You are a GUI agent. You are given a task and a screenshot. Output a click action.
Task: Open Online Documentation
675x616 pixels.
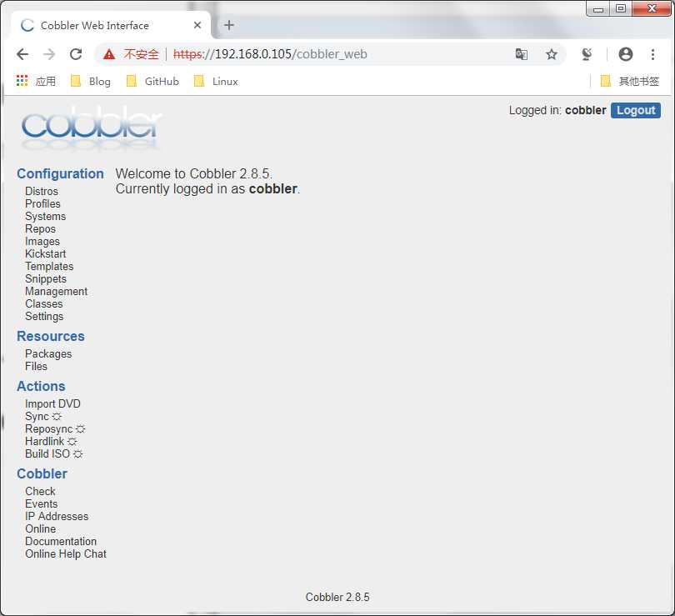[61, 535]
